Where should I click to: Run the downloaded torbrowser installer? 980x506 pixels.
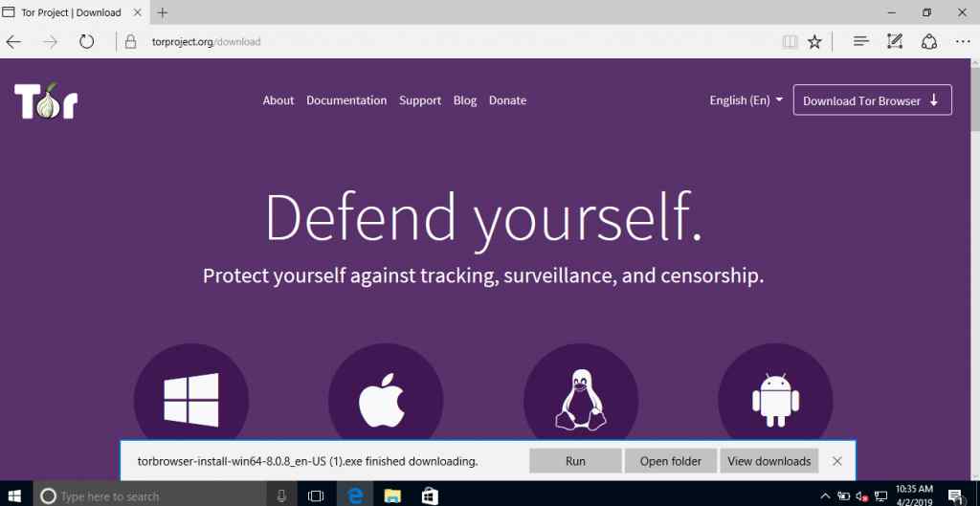click(575, 461)
